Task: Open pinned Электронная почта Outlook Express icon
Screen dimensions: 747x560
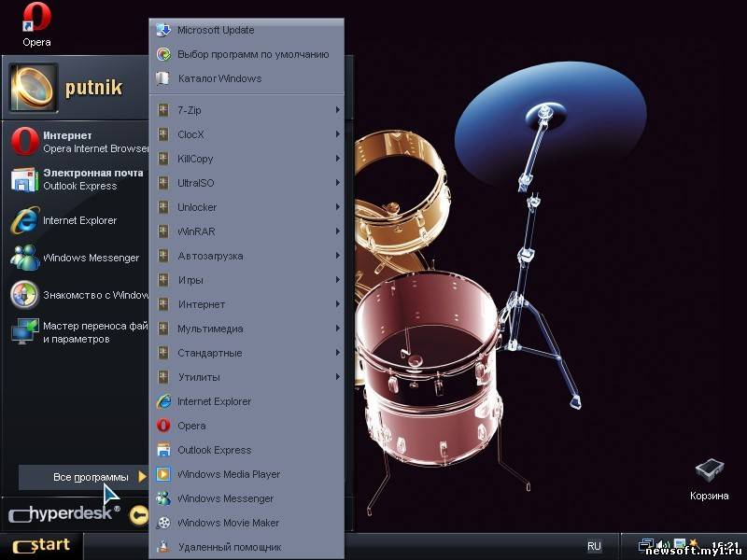Action: 25,179
